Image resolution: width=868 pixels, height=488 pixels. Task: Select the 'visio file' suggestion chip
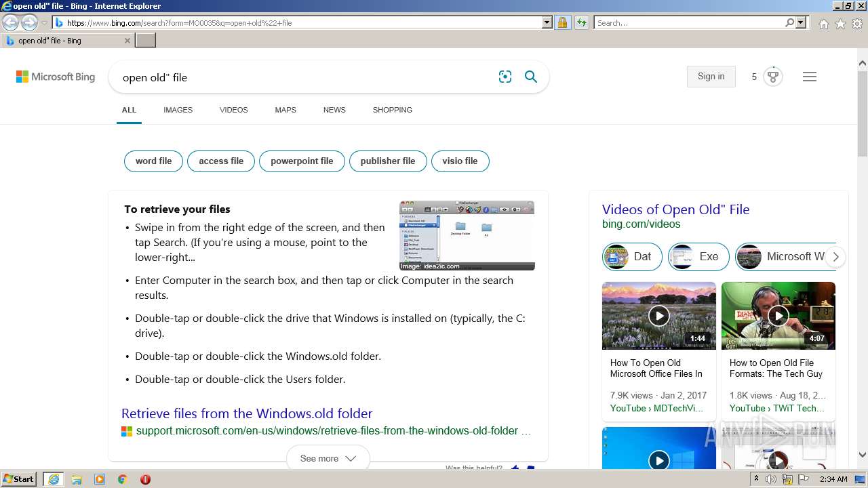tap(460, 161)
